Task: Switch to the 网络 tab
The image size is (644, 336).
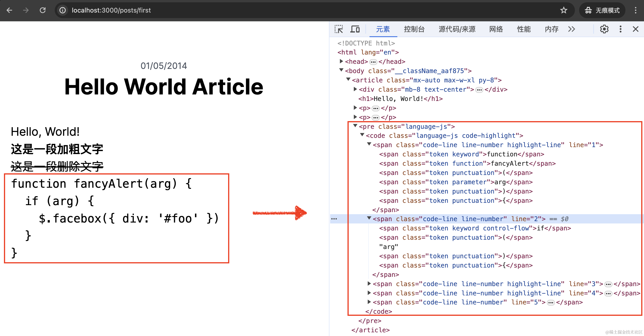Action: point(496,29)
